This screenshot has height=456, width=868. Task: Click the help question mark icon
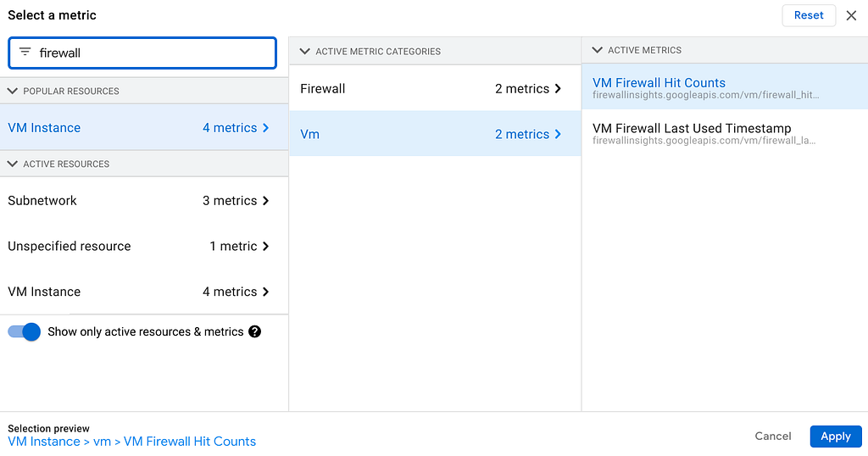click(x=254, y=331)
